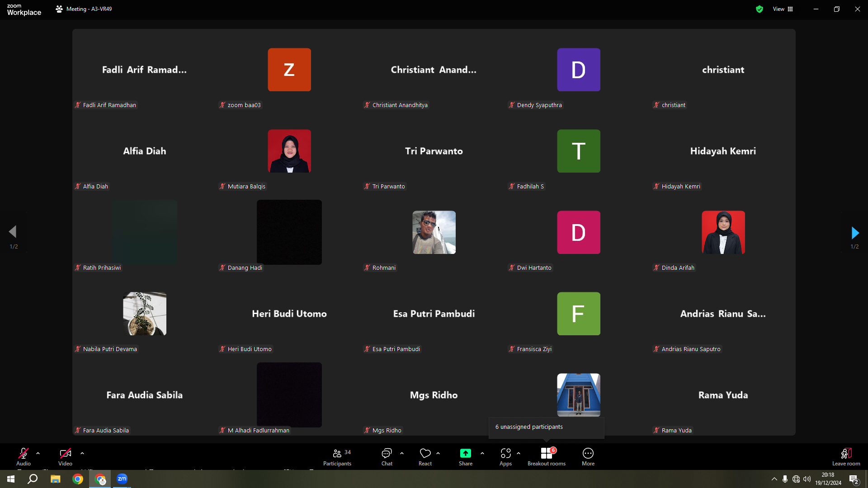The height and width of the screenshot is (488, 868).
Task: Open the Participants panel
Action: pyautogui.click(x=337, y=457)
